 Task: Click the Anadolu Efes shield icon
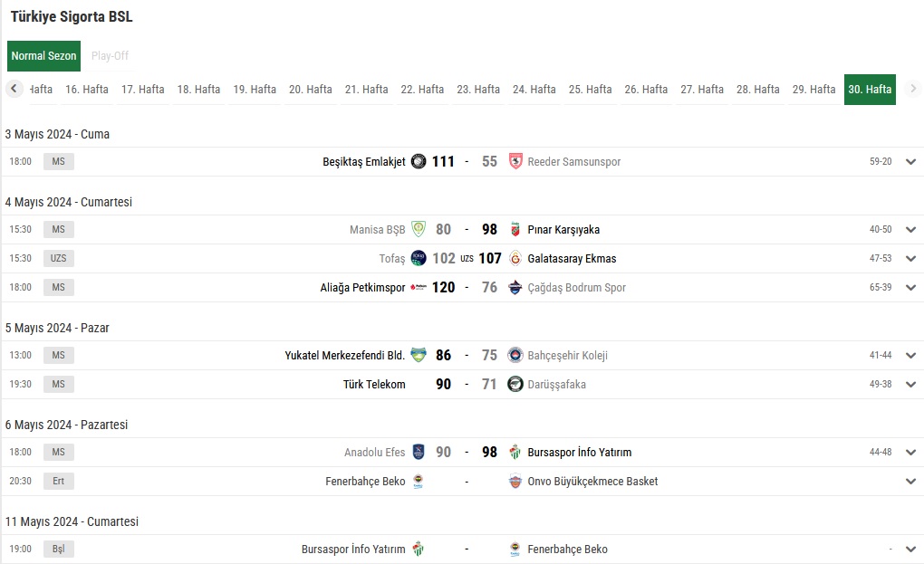point(419,452)
